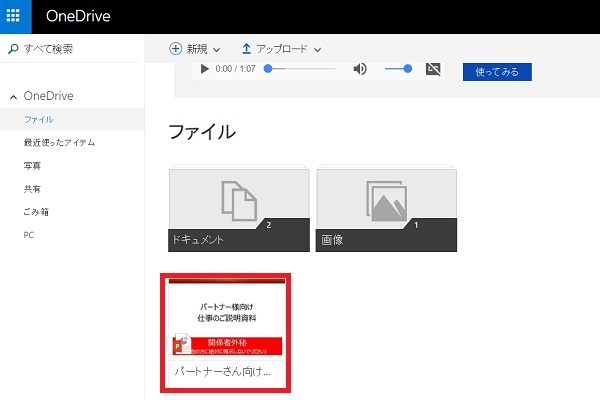Open the app launcher waffle icon
Image resolution: width=600 pixels, height=400 pixels.
(16, 15)
